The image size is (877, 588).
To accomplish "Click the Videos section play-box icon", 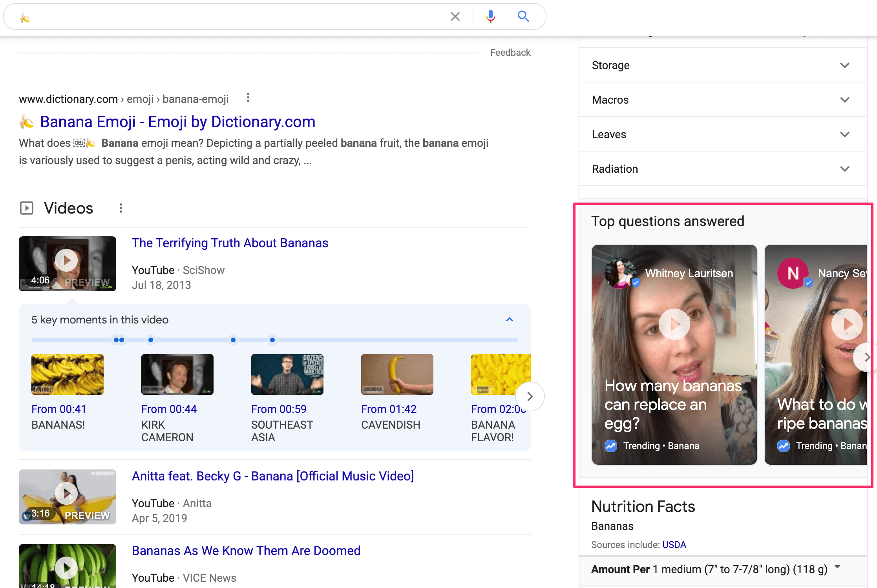I will 27,208.
